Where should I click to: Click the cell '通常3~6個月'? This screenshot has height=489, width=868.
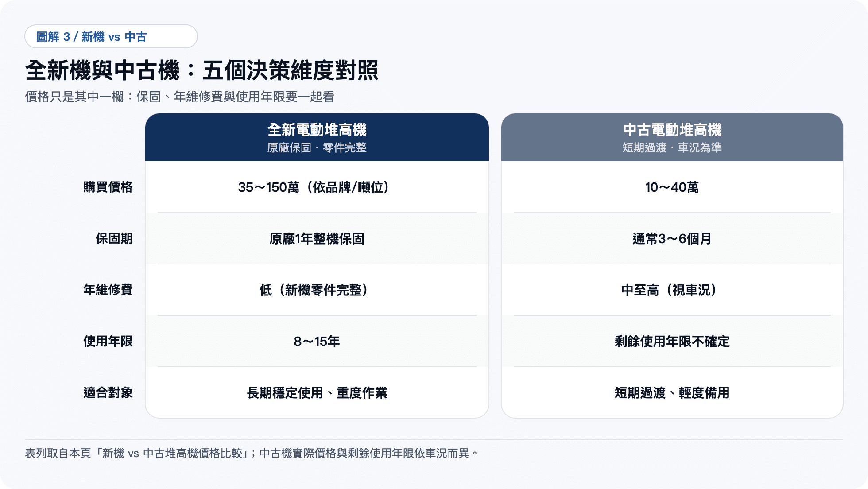[672, 238]
